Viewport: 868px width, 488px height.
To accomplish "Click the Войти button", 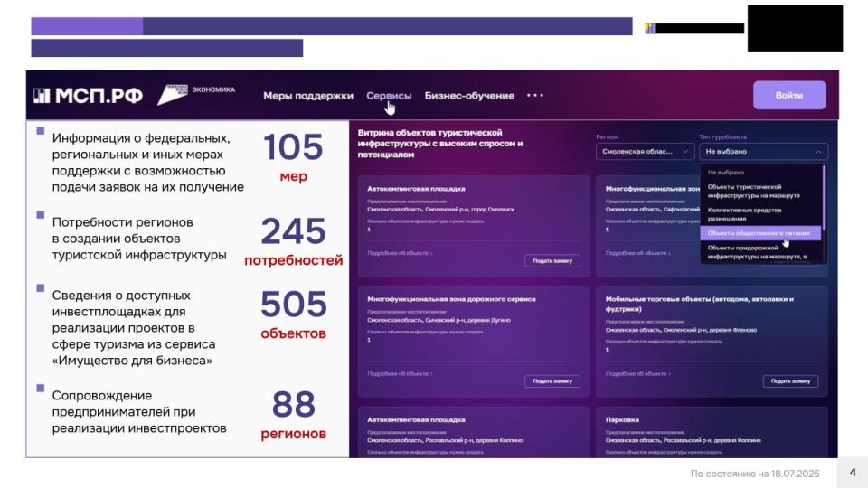I will point(789,95).
